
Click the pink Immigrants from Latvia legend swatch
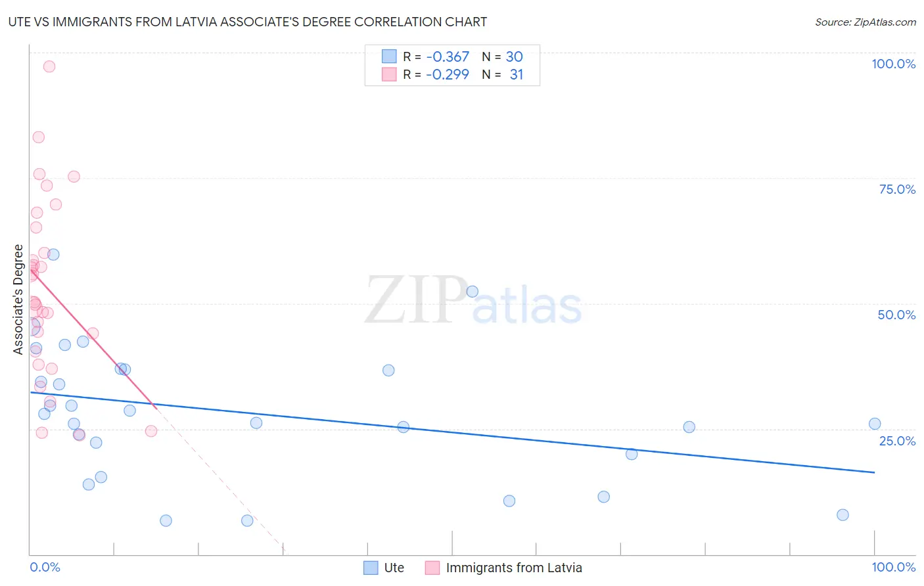(x=432, y=568)
